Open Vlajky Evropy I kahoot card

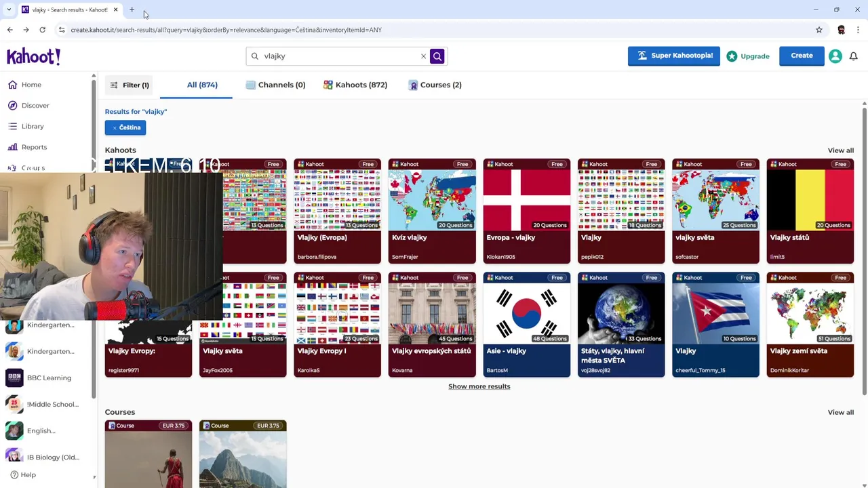point(338,325)
